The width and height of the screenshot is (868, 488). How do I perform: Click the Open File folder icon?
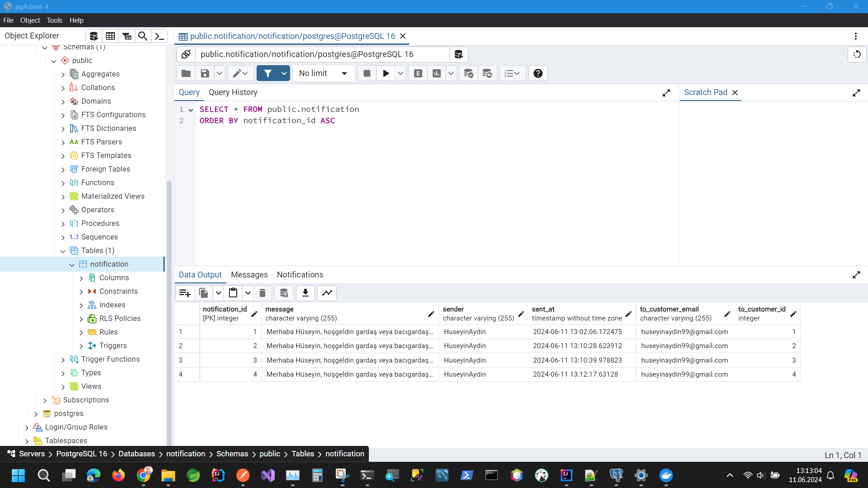click(186, 73)
